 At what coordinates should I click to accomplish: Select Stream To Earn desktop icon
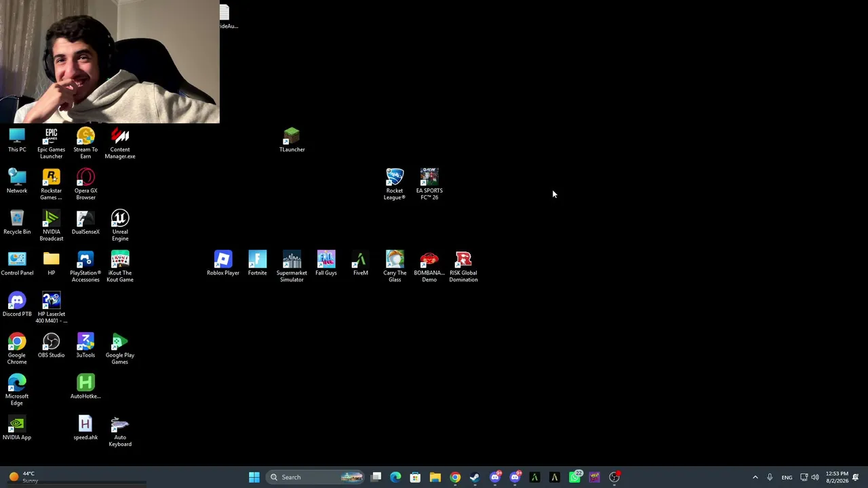pos(85,144)
